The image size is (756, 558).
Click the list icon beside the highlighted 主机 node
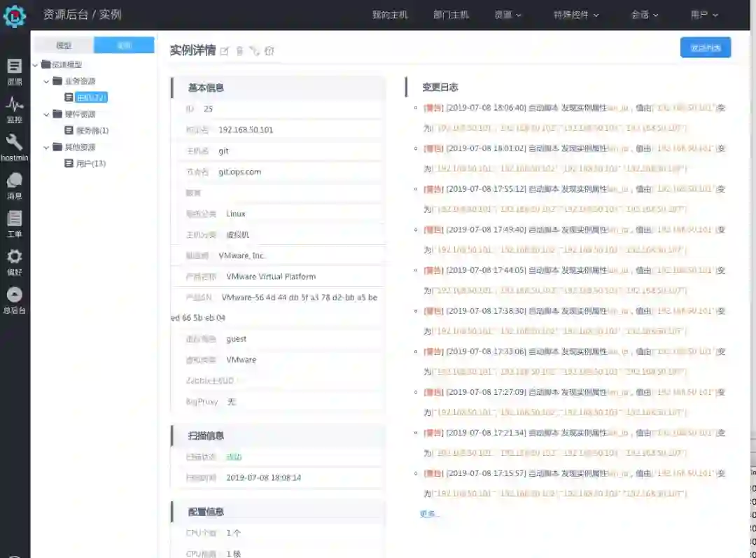click(69, 97)
